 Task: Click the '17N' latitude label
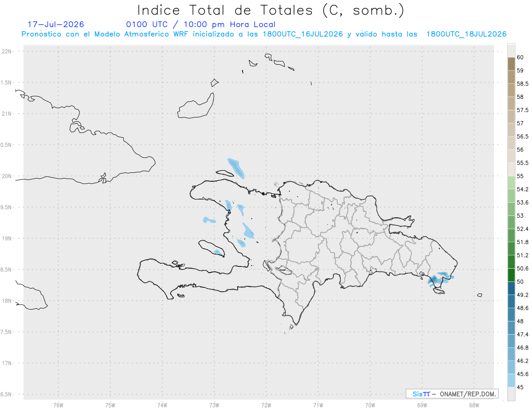tap(8, 363)
